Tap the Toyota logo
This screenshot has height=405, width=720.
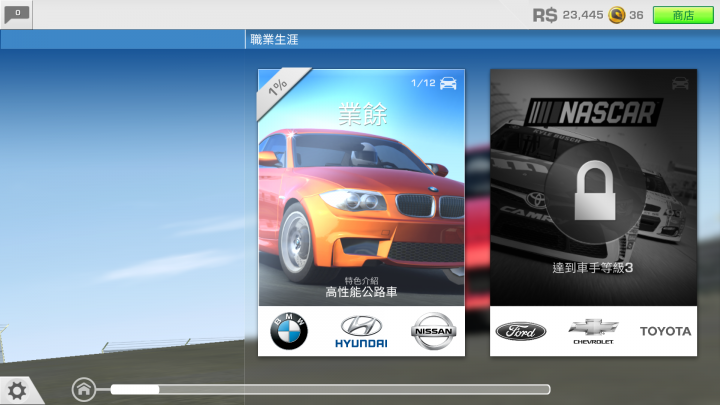(665, 331)
